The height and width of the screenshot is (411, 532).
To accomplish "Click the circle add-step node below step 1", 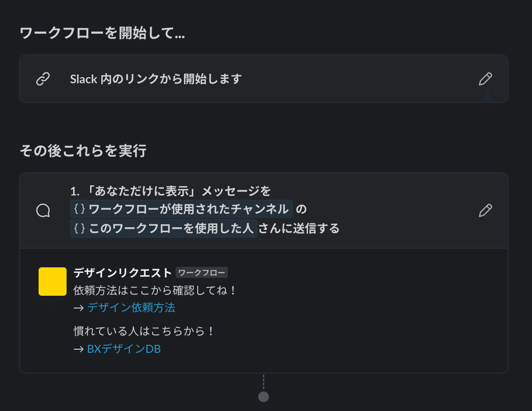I will [x=263, y=396].
